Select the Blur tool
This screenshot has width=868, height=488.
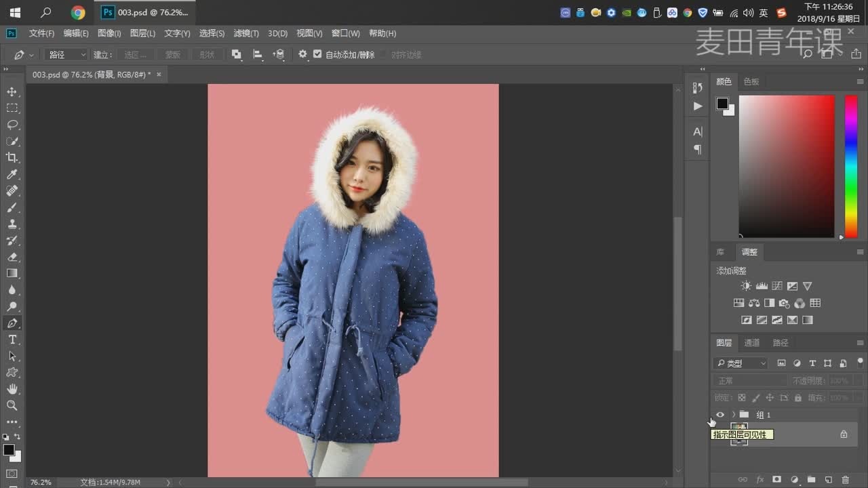point(12,290)
